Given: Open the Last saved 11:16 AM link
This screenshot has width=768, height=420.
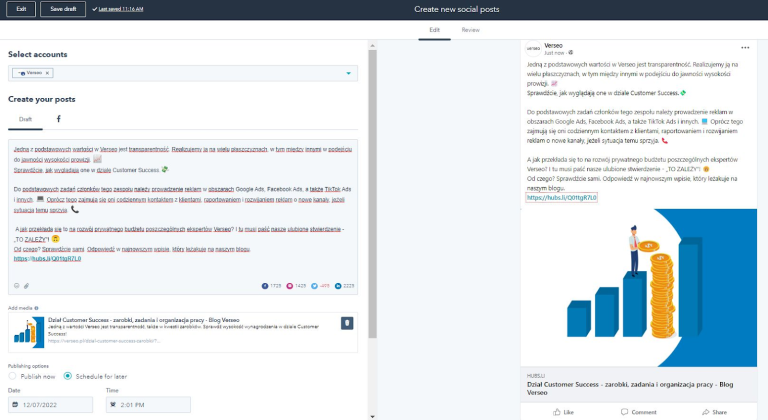Looking at the screenshot, I should tap(120, 9).
